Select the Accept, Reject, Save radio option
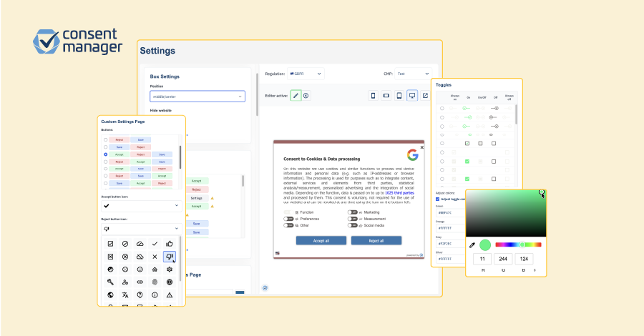This screenshot has width=644, height=336. pyautogui.click(x=106, y=154)
